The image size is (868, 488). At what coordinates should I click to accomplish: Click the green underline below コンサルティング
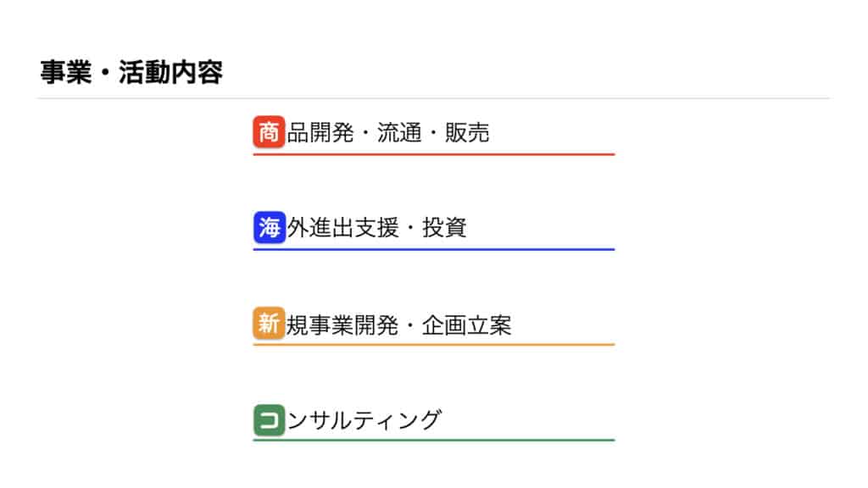(x=434, y=440)
